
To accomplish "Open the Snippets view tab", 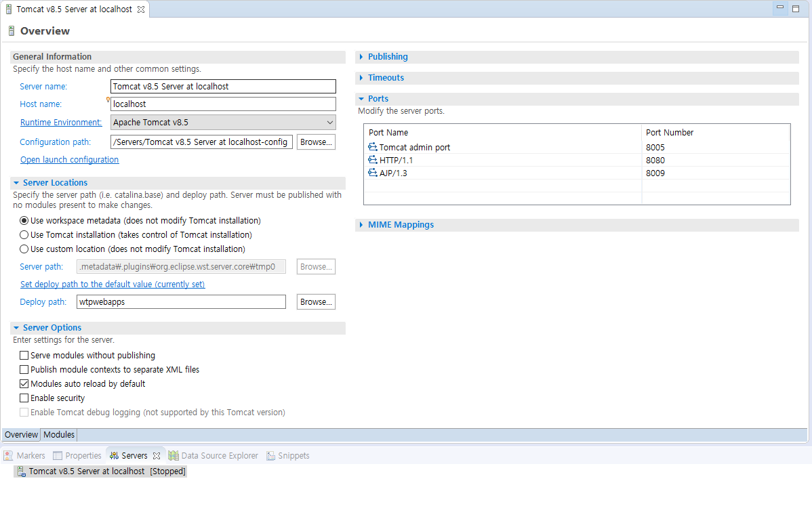I will coord(288,456).
